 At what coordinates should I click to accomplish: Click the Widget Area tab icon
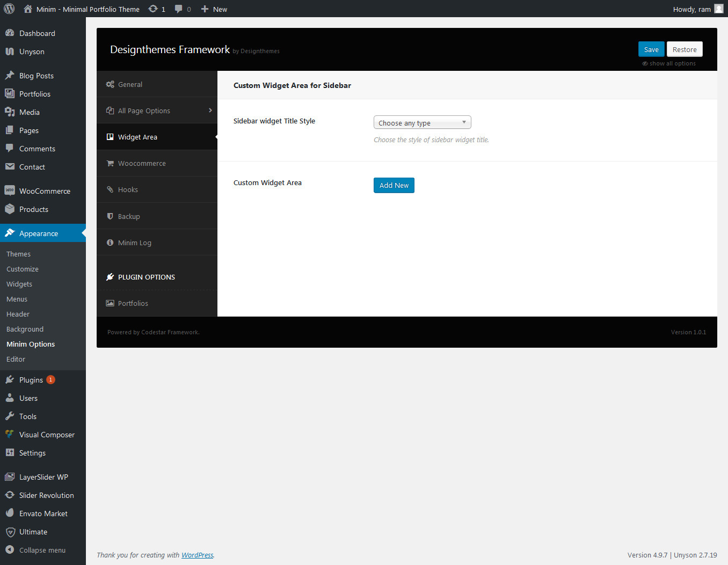coord(110,137)
